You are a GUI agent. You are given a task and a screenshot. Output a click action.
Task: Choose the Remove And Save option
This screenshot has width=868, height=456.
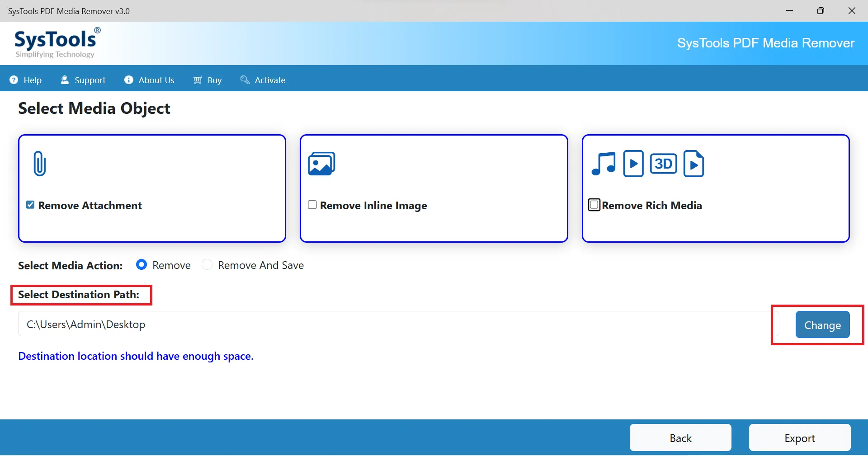coord(207,265)
